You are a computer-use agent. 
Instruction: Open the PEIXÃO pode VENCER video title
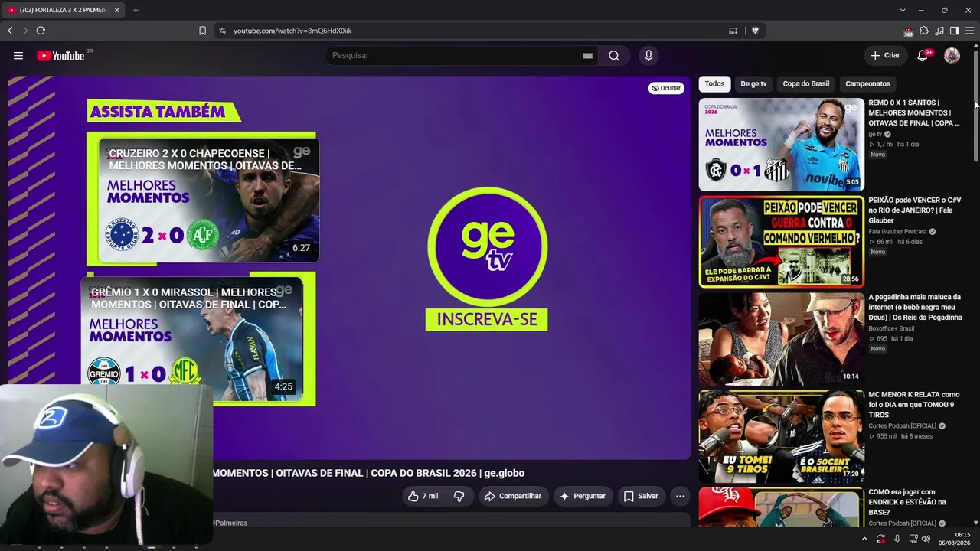pos(914,210)
